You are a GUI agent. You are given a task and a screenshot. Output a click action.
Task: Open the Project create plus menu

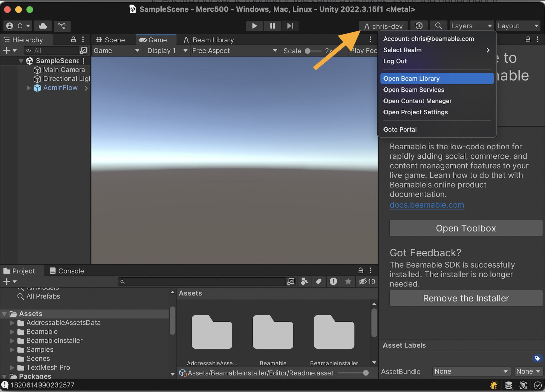point(10,281)
